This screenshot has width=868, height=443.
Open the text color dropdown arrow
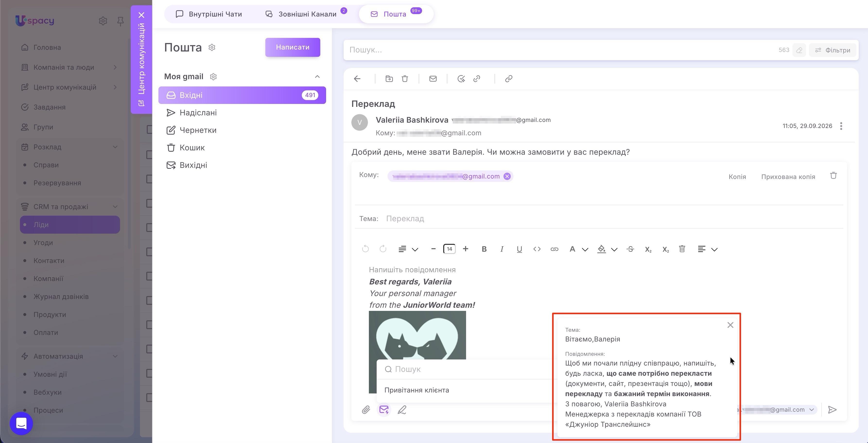585,250
